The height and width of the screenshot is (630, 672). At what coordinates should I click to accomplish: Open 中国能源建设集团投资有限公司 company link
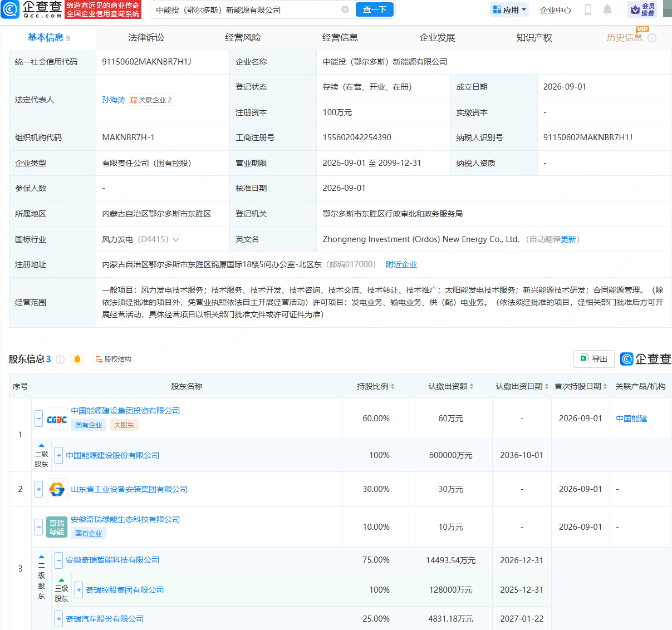[x=125, y=411]
